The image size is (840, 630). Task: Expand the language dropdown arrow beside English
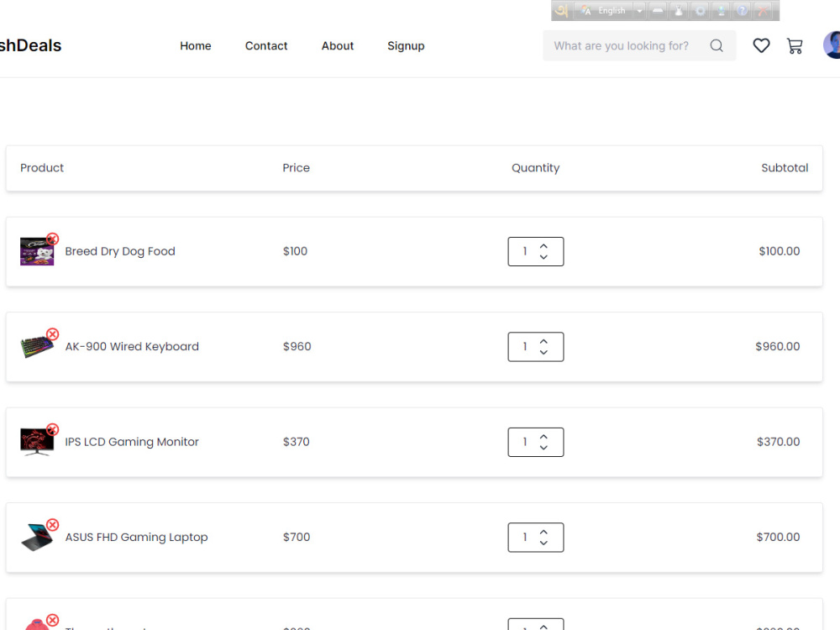click(x=639, y=11)
